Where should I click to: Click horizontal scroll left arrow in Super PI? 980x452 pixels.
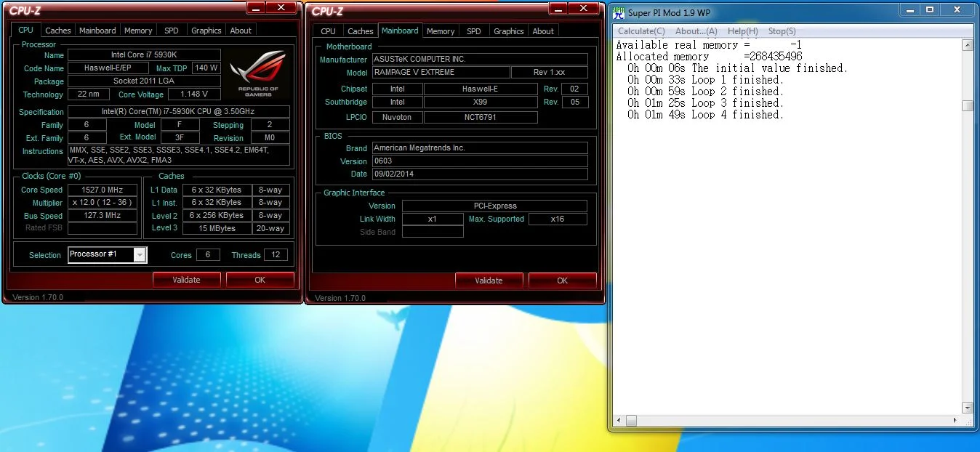click(619, 421)
